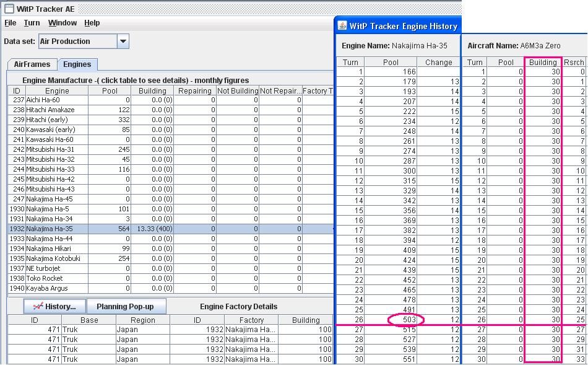
Task: Select the NE turbojet engine row
Action: coord(171,268)
